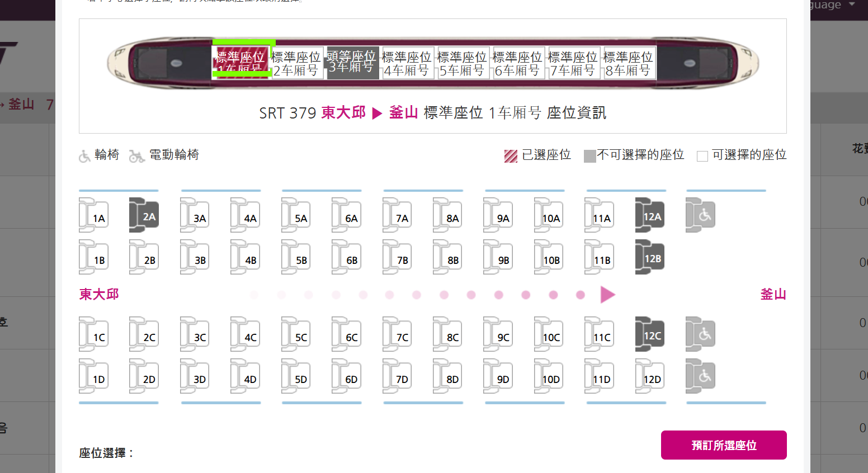868x473 pixels.
Task: Click the unavailable seat legend swatch
Action: coord(589,156)
